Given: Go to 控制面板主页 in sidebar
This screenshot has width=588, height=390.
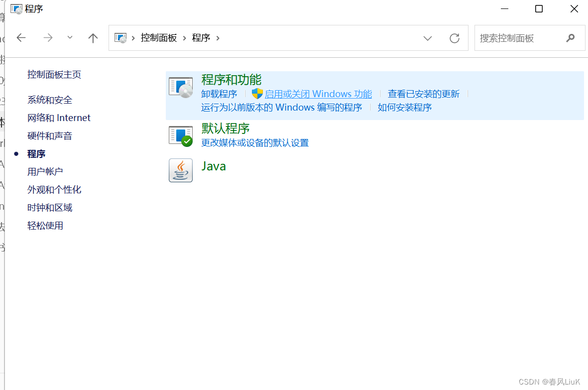Looking at the screenshot, I should pos(54,75).
